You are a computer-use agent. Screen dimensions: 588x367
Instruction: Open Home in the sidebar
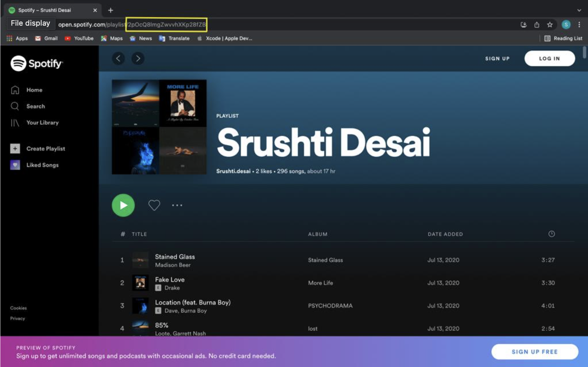click(x=27, y=90)
